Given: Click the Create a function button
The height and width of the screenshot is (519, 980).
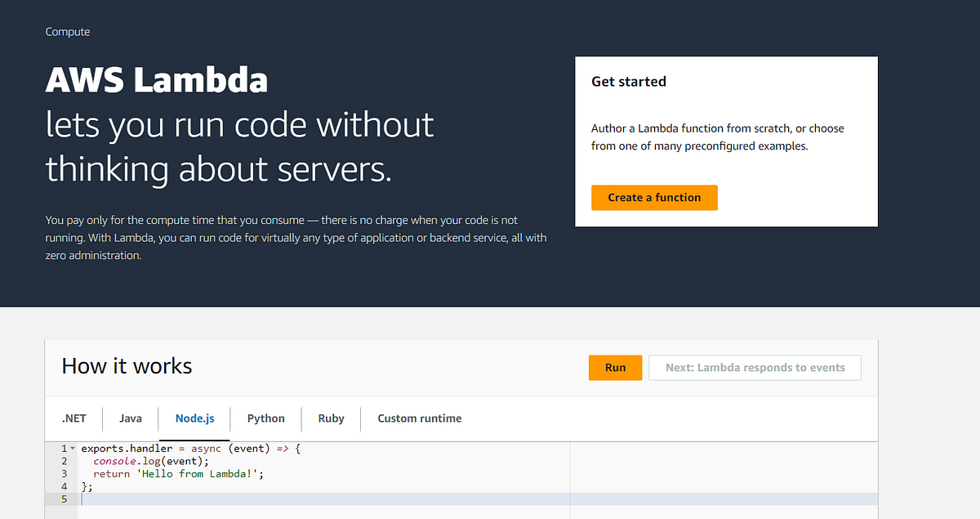Looking at the screenshot, I should [654, 198].
